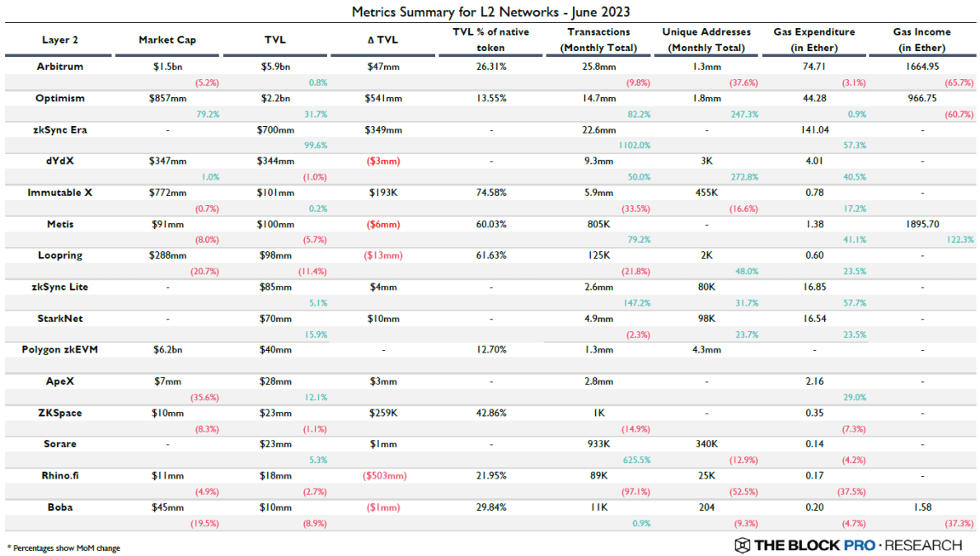This screenshot has height=556, width=980.
Task: Click the Rhino.fi row label
Action: coord(60,475)
